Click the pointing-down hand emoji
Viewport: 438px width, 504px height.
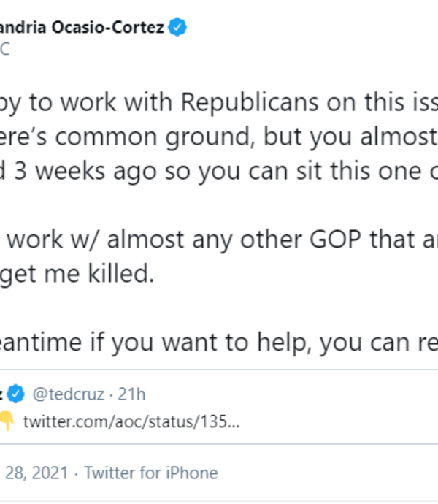(x=7, y=421)
